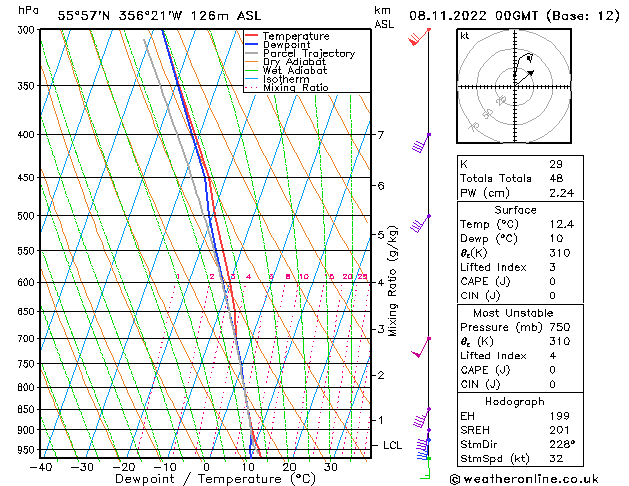Click the hPa axis unit label
Screen dimensions: 629x486
click(x=29, y=10)
